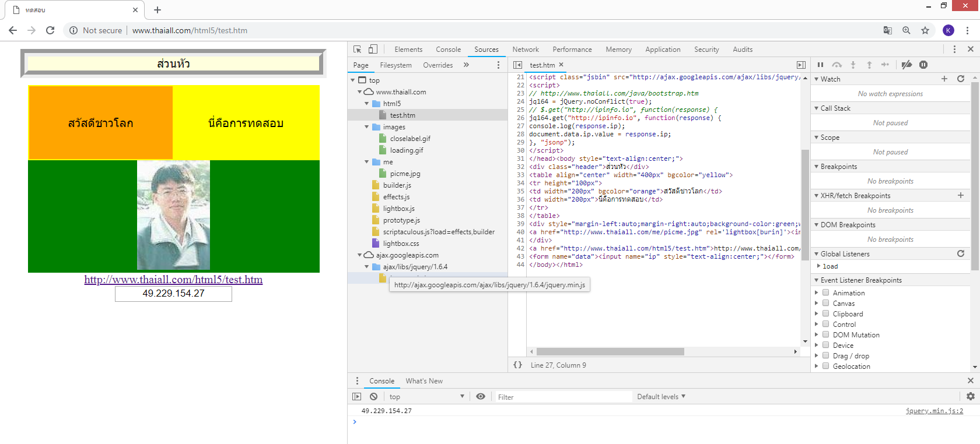The image size is (980, 444).
Task: Collapse the Call Stack section
Action: click(x=835, y=108)
